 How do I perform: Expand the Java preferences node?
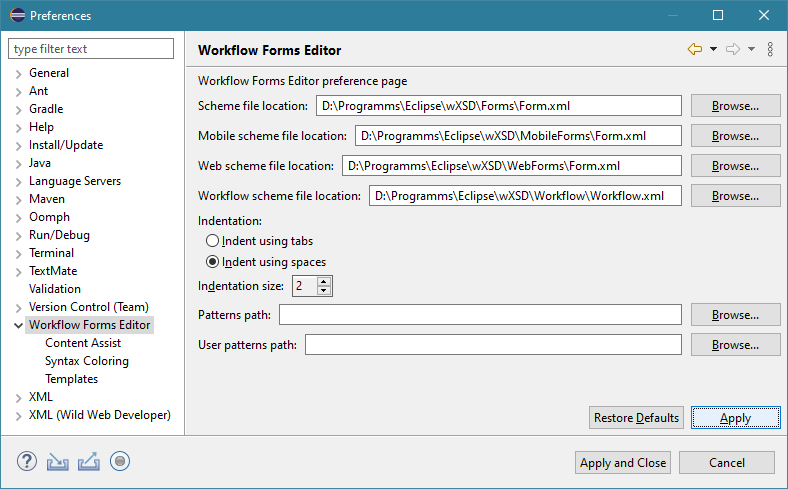pos(18,163)
